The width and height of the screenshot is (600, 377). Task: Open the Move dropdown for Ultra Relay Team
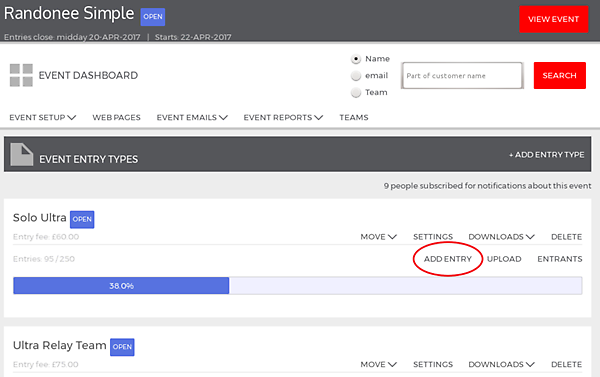click(378, 364)
